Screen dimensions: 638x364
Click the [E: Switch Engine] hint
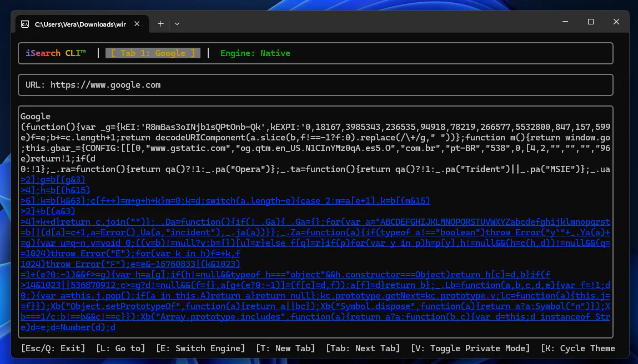(200, 348)
